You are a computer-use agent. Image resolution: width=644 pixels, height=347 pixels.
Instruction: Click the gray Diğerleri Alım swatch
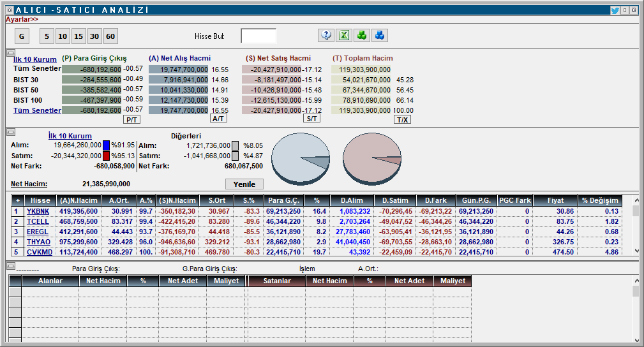[235, 145]
